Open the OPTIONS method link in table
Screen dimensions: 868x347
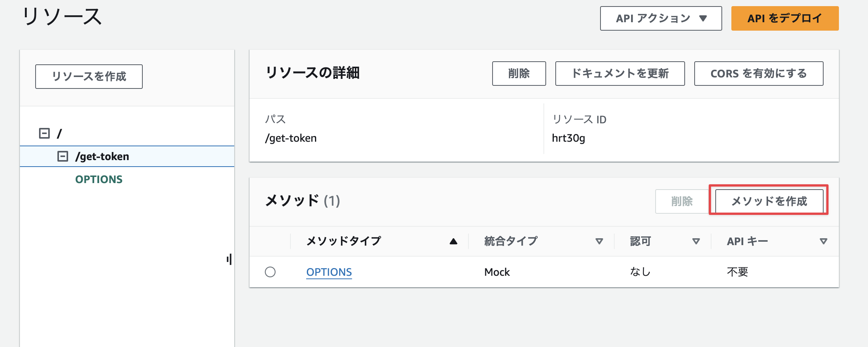point(329,272)
